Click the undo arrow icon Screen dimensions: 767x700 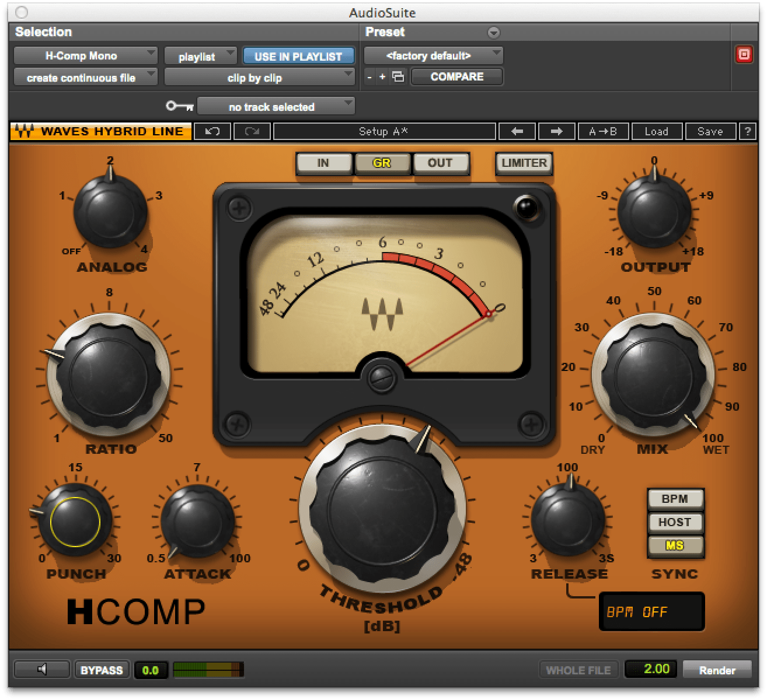coord(212,131)
